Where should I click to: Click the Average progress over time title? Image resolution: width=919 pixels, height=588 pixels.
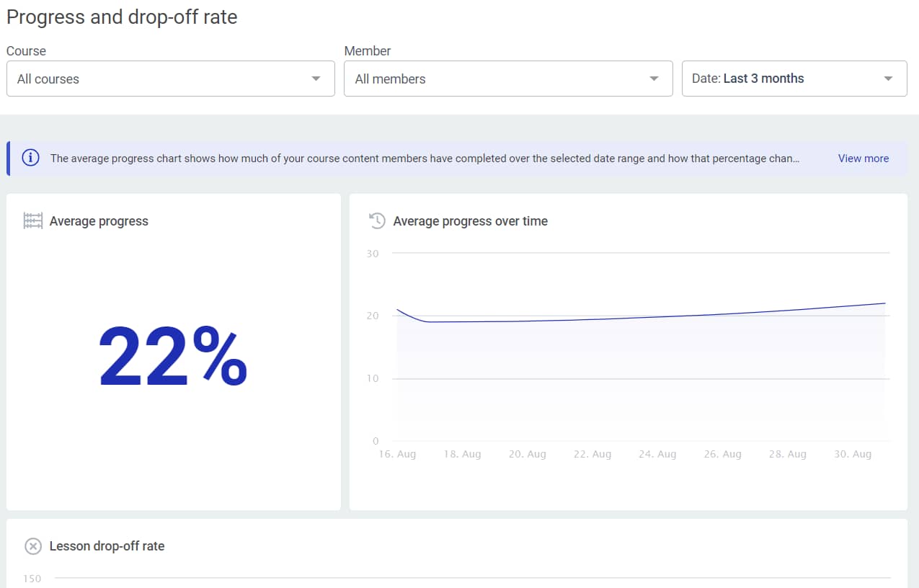(x=470, y=221)
